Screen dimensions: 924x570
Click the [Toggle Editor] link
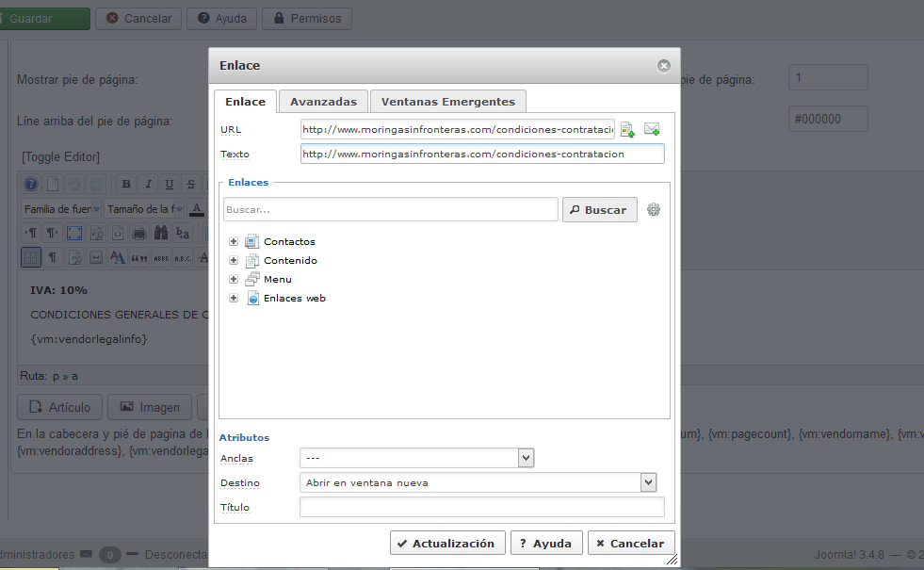coord(60,156)
